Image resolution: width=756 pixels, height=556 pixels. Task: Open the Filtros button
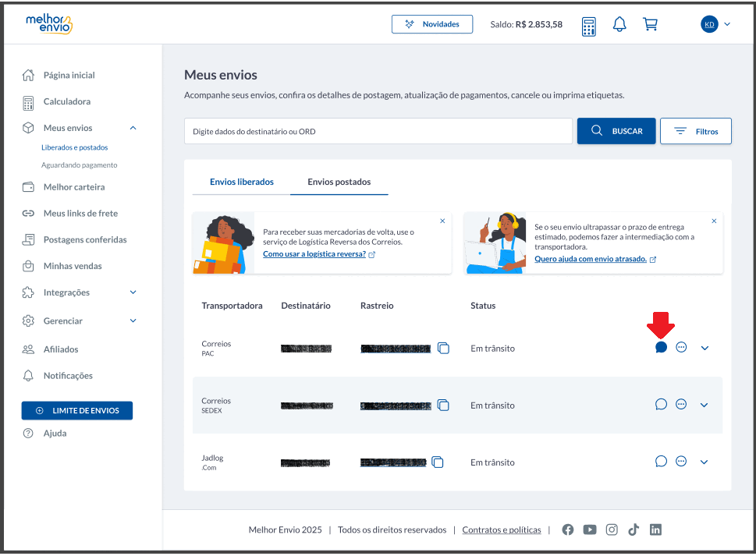pos(696,131)
